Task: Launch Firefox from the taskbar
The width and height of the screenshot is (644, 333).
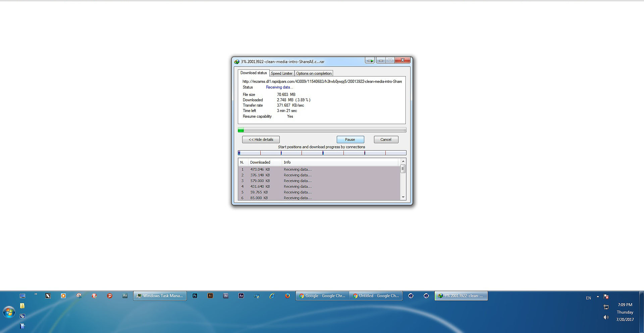Action: pyautogui.click(x=287, y=296)
